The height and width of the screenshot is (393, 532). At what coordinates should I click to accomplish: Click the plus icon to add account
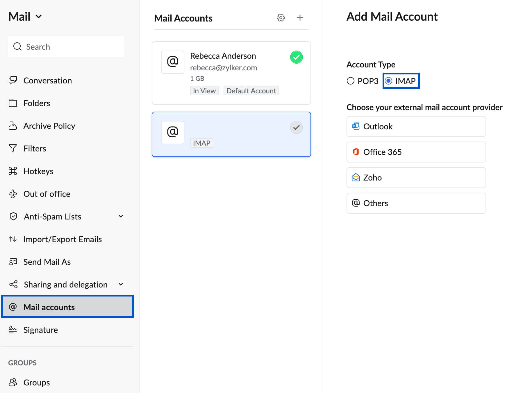pos(300,18)
